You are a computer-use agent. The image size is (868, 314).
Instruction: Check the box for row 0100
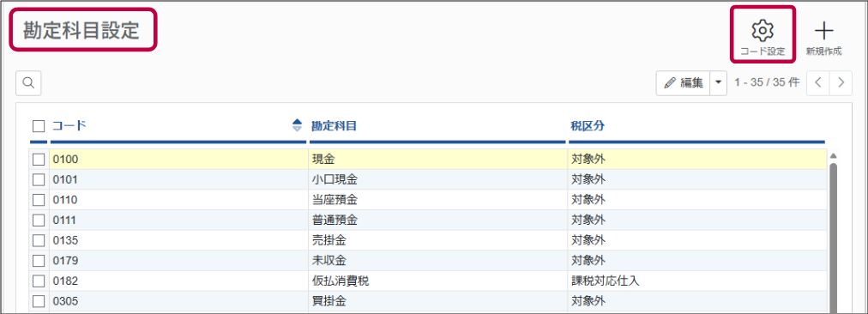pyautogui.click(x=39, y=160)
